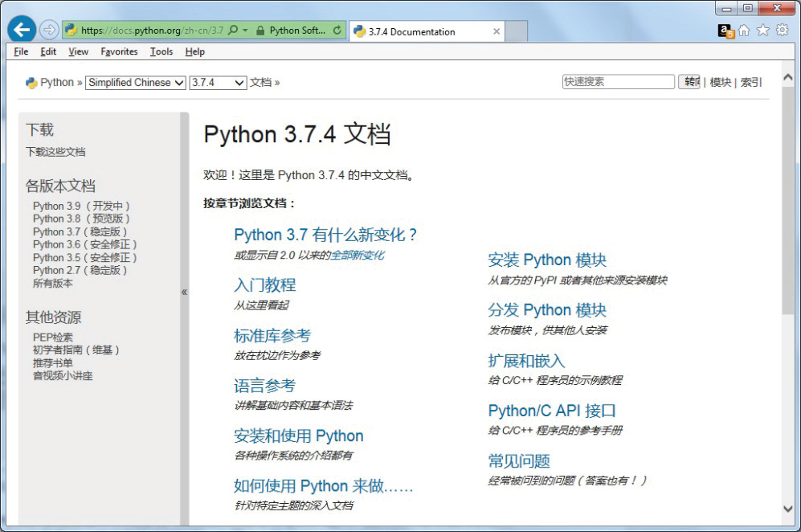The width and height of the screenshot is (801, 532).
Task: Open the View menu
Action: tap(78, 51)
